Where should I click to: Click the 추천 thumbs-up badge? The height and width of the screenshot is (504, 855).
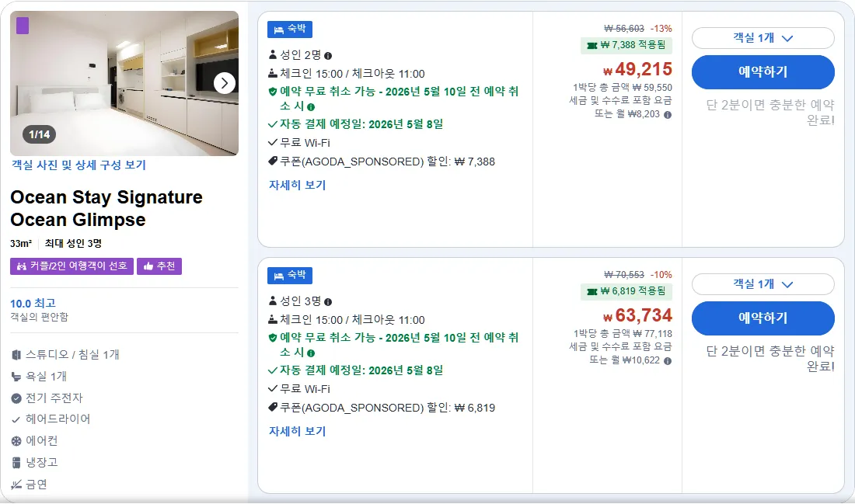(x=159, y=266)
